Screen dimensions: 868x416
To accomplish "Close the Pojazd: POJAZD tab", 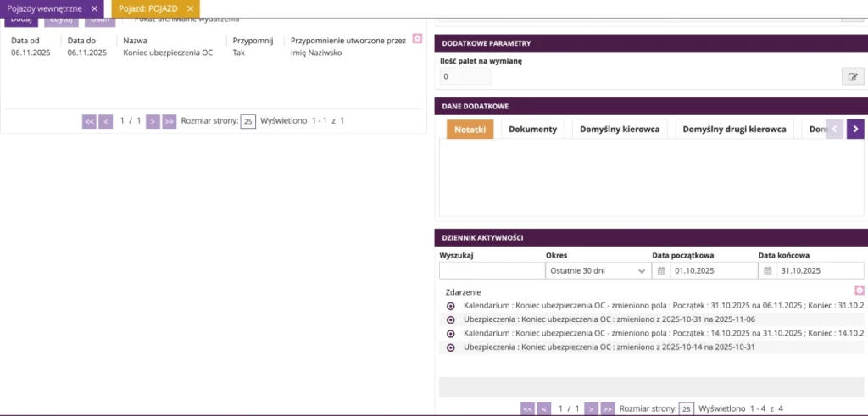I will click(190, 8).
